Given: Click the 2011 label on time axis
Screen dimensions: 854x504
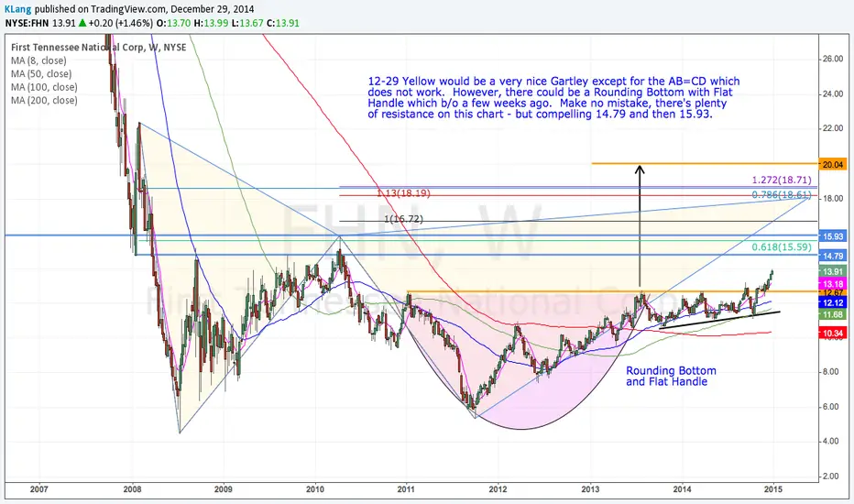Looking at the screenshot, I should (406, 489).
